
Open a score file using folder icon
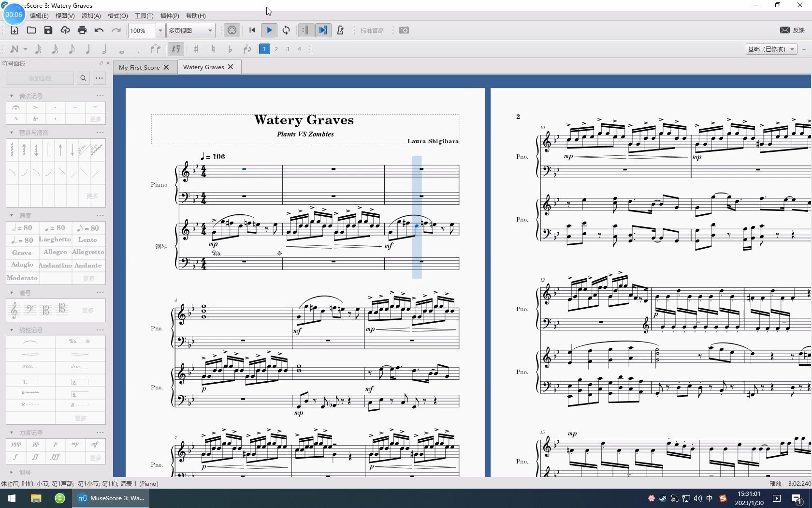(31, 30)
